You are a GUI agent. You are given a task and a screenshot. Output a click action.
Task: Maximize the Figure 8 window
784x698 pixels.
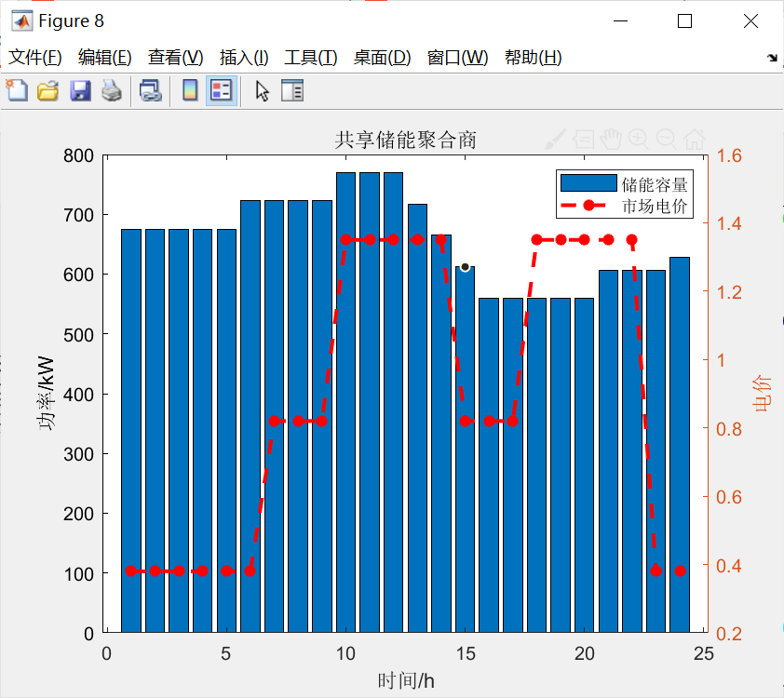[x=684, y=21]
